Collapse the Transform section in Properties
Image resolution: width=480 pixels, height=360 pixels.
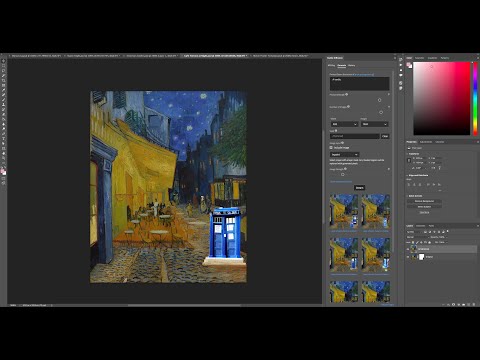(x=407, y=154)
